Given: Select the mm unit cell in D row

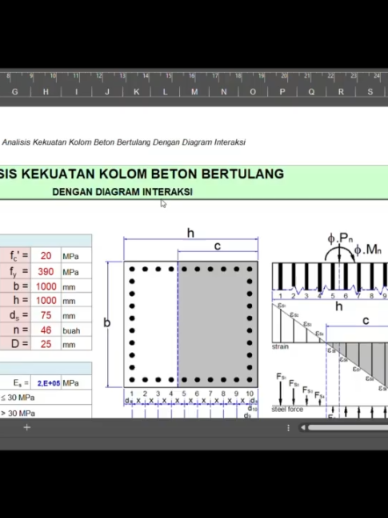Looking at the screenshot, I should coord(76,344).
